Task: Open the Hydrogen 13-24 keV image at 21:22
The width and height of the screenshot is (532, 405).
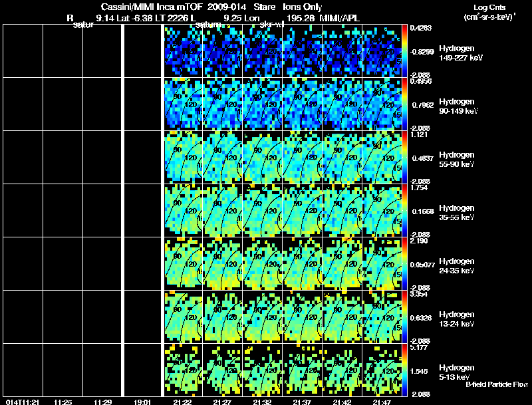Action: pyautogui.click(x=184, y=317)
